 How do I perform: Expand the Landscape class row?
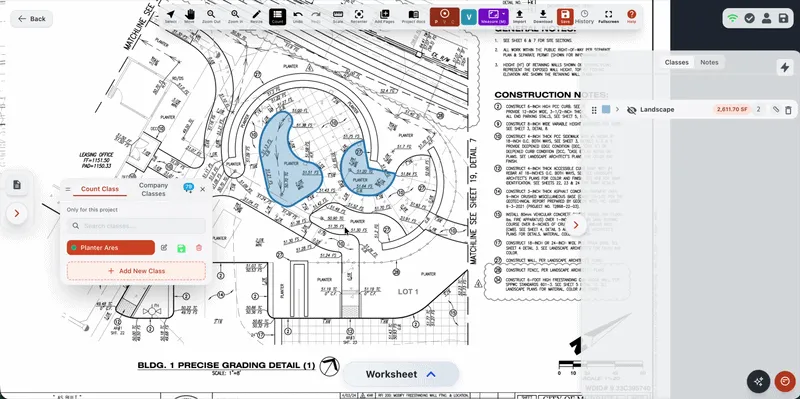[x=617, y=110]
